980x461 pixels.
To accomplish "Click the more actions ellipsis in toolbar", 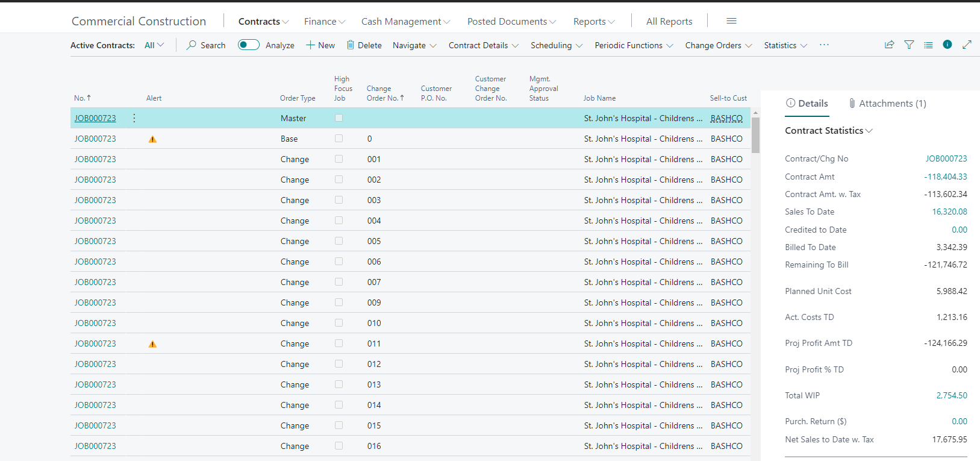I will 824,45.
